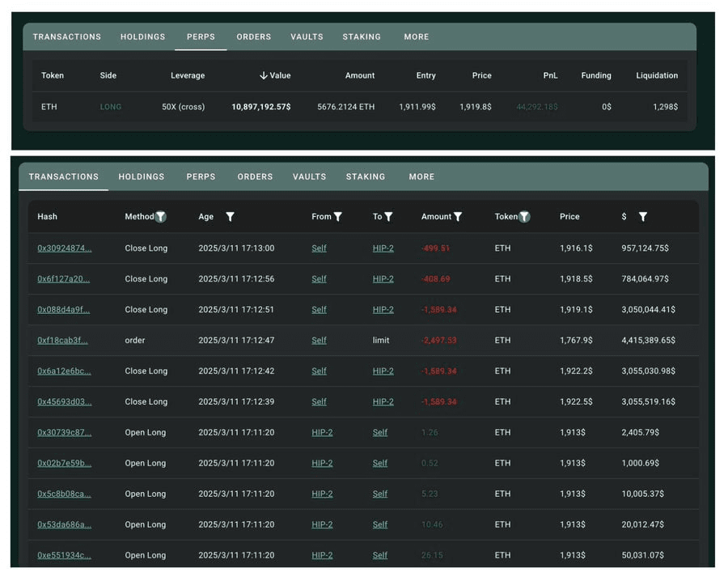Click HIP-2 link in the first transaction row
This screenshot has width=728, height=577.
pyautogui.click(x=383, y=248)
